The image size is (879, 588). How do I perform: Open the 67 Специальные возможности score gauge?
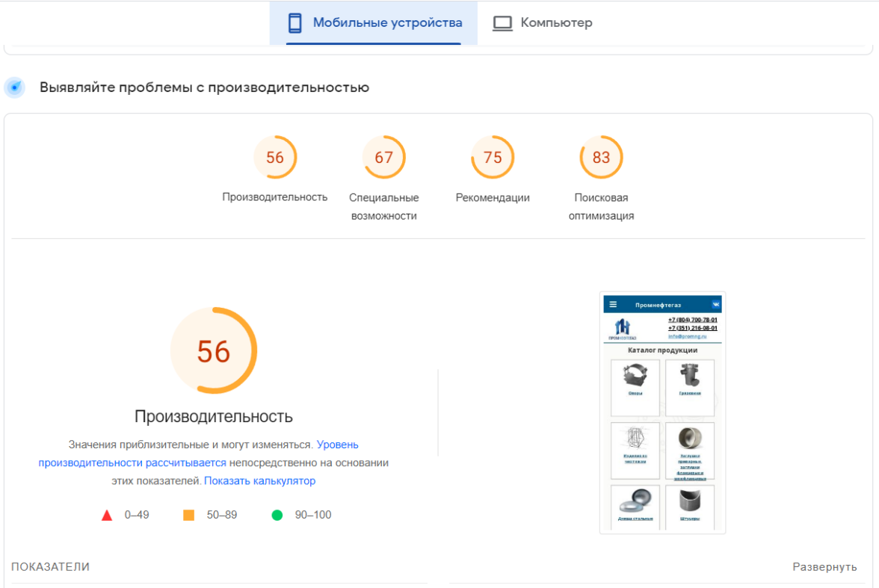pyautogui.click(x=383, y=158)
